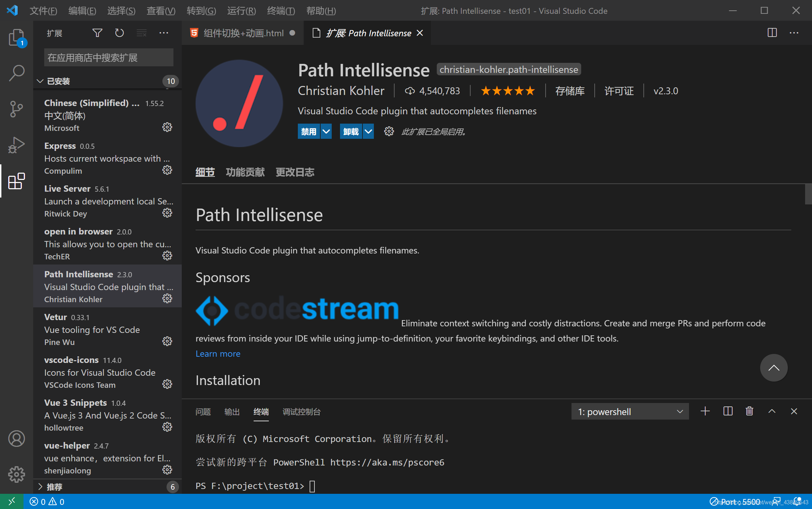Open the Run and Debug view
Image resolution: width=812 pixels, height=509 pixels.
point(16,145)
